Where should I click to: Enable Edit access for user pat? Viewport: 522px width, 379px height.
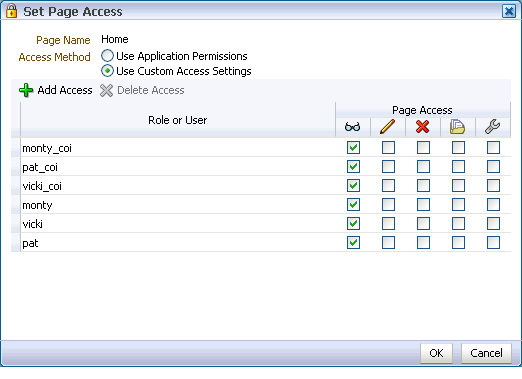(x=388, y=243)
